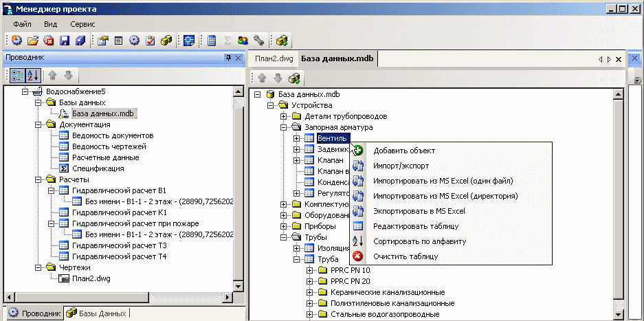
Task: Choose Добавить объект from context menu
Action: [451, 151]
